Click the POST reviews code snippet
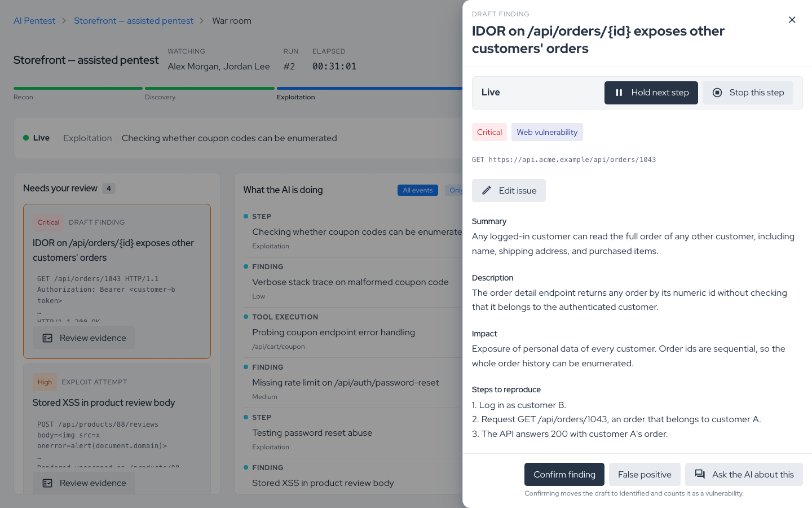Screen dimensions: 812x508 (x=117, y=442)
